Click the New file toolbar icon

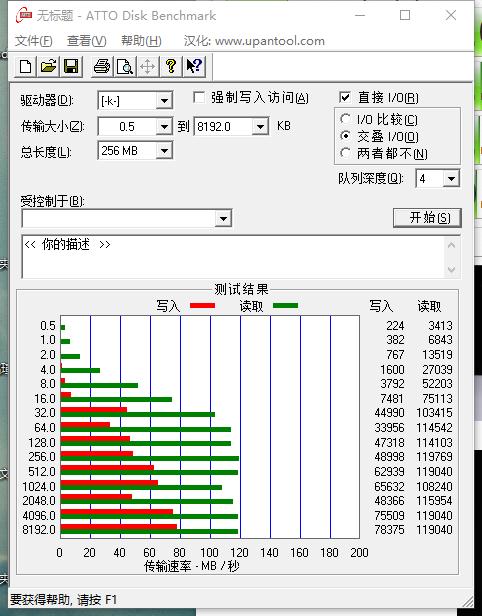coord(26,66)
